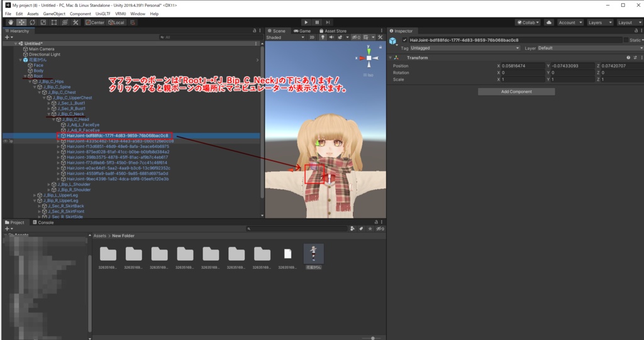The width and height of the screenshot is (644, 340).
Task: Switch to the Console tab
Action: click(x=43, y=222)
